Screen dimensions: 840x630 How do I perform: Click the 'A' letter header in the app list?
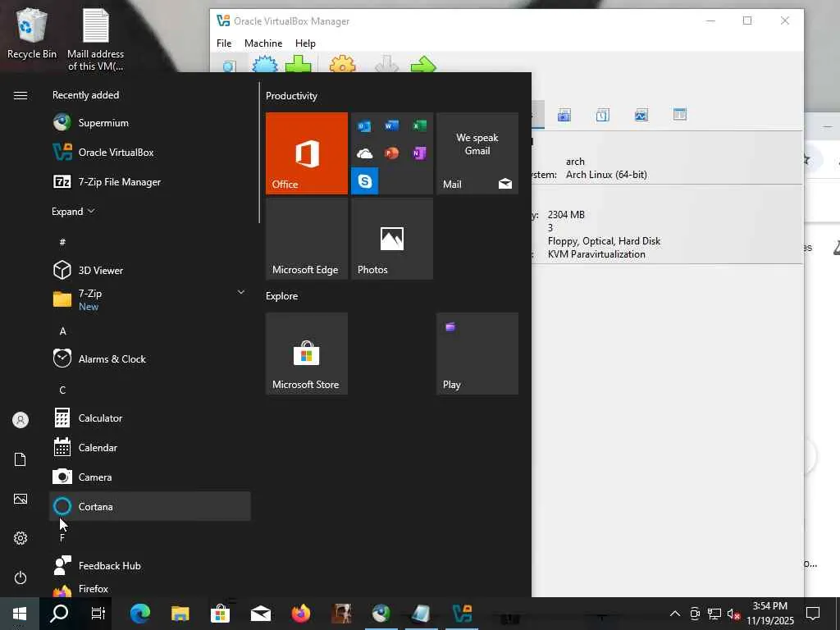coord(62,331)
